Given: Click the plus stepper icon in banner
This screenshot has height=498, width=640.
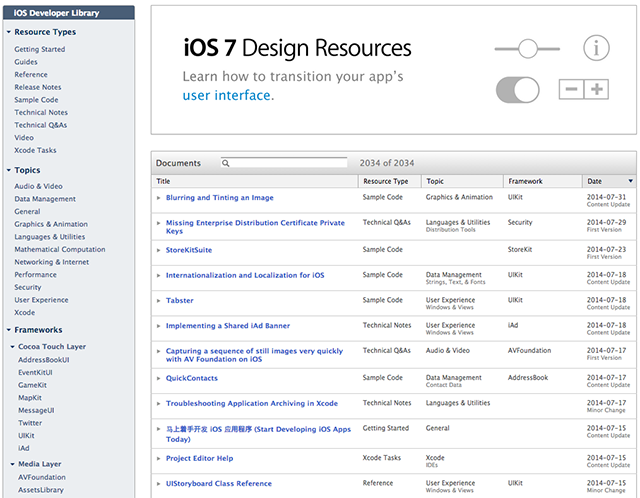Looking at the screenshot, I should (x=596, y=89).
